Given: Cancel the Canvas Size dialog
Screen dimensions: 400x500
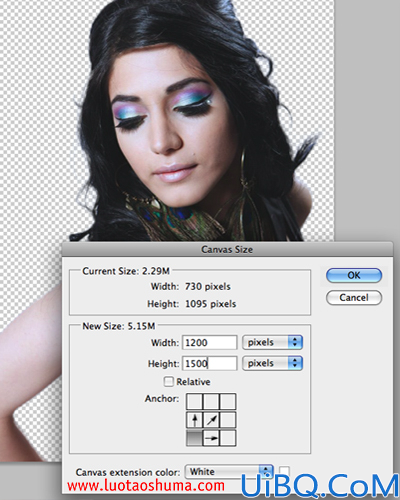Looking at the screenshot, I should 354,297.
